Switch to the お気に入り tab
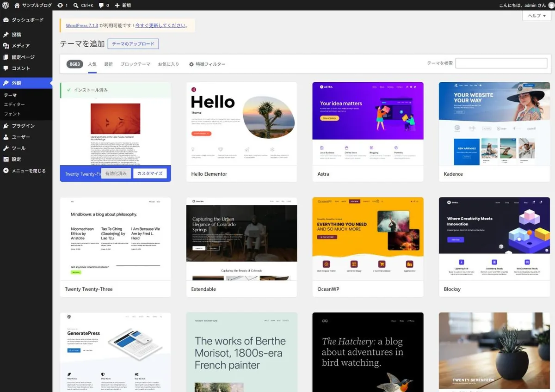Screen dimensions: 555x392 (x=168, y=64)
